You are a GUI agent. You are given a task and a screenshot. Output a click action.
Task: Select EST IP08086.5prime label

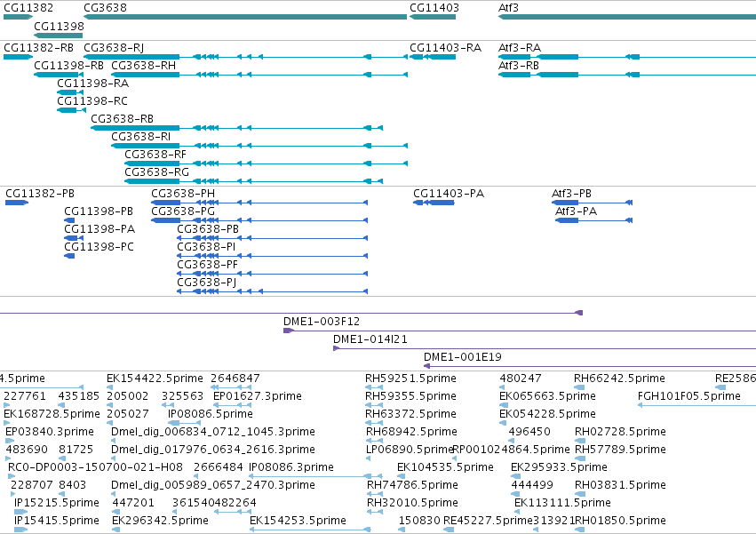[211, 414]
